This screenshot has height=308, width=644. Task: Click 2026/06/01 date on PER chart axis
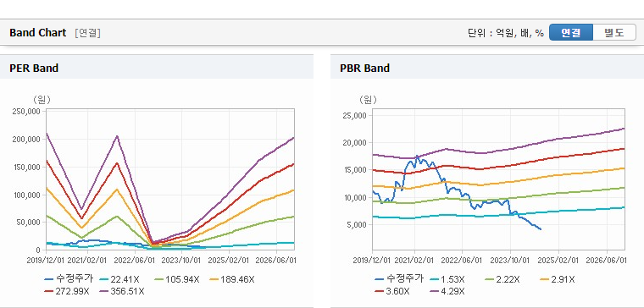coord(275,261)
